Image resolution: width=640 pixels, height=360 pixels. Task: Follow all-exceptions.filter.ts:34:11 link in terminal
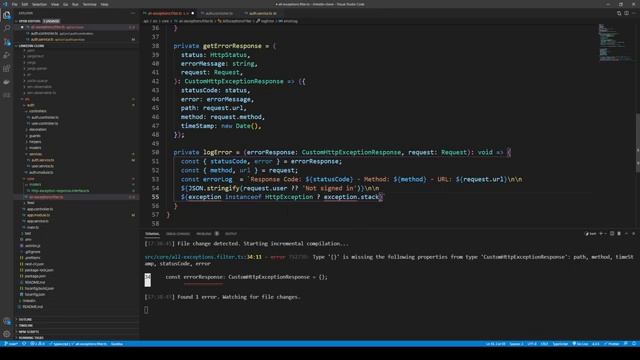203,257
